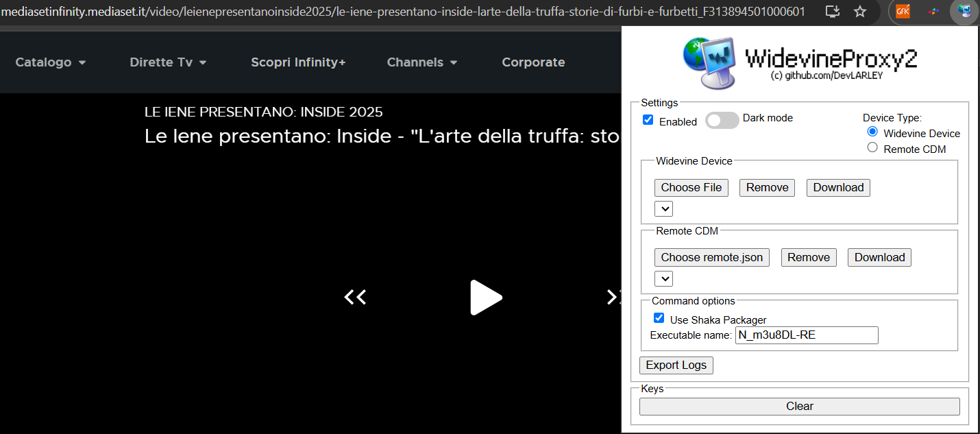Uncheck Use Shaka Packager
The width and height of the screenshot is (980, 434).
coord(659,318)
